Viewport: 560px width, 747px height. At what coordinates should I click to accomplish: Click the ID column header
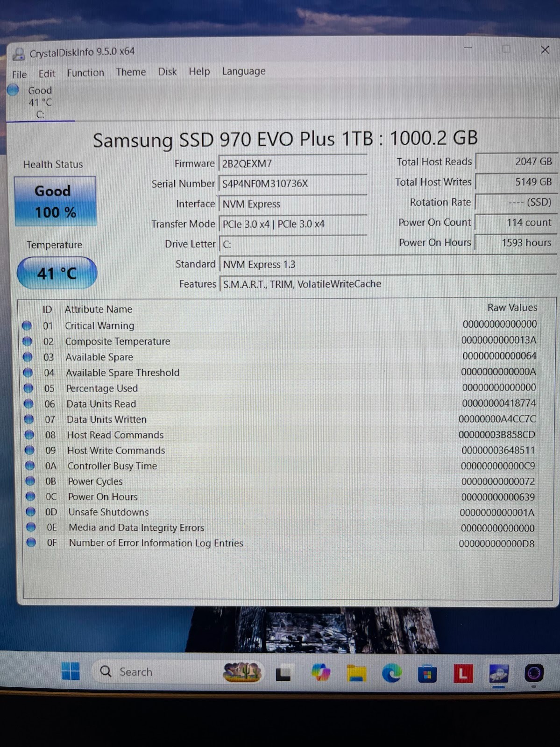[x=47, y=310]
